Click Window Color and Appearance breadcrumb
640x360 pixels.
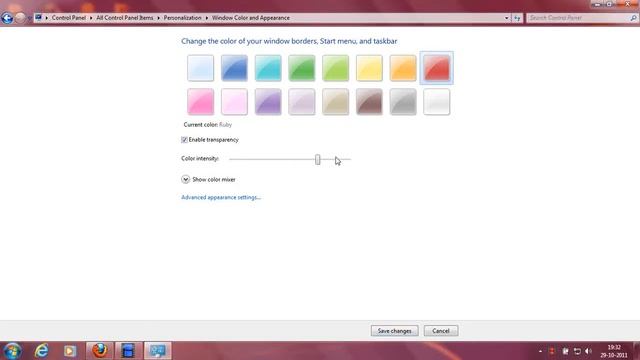pyautogui.click(x=251, y=18)
